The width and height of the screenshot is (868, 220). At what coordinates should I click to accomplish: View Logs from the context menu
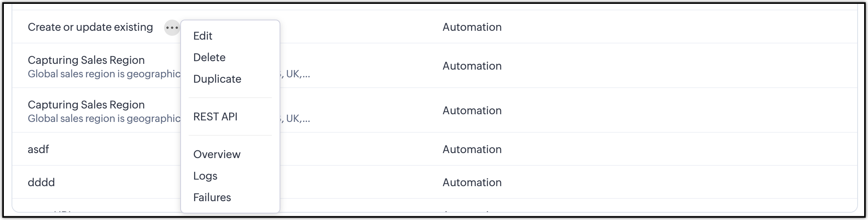tap(205, 176)
